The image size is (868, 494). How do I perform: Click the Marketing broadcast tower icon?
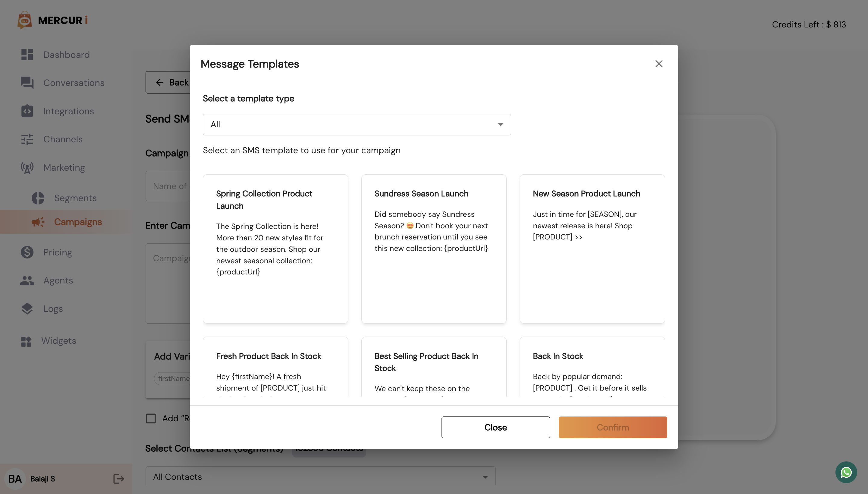click(x=27, y=168)
